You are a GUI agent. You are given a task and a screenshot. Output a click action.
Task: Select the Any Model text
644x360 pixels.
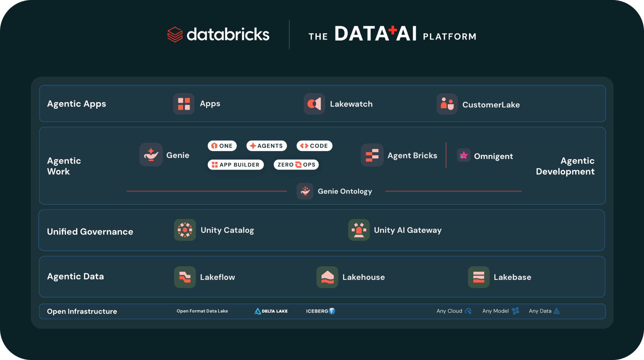[x=495, y=311]
